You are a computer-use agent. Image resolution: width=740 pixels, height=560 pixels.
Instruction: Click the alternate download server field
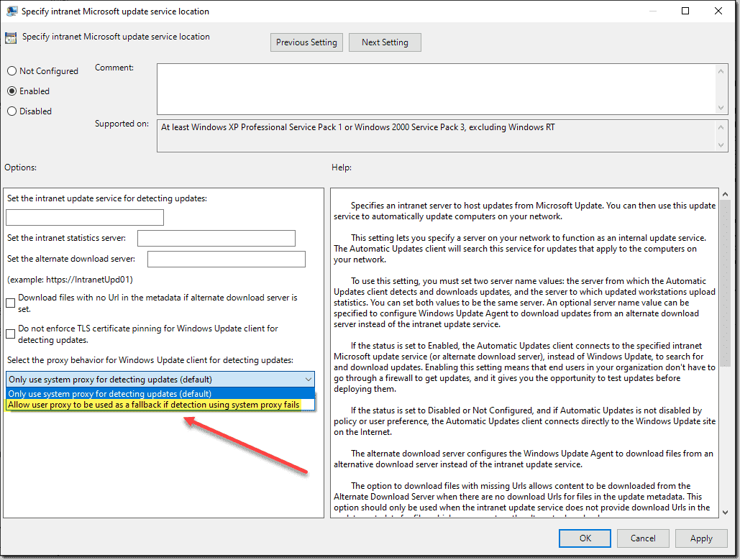pos(226,257)
